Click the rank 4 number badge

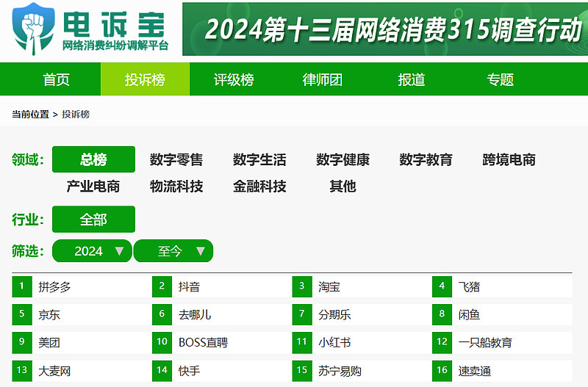(442, 286)
